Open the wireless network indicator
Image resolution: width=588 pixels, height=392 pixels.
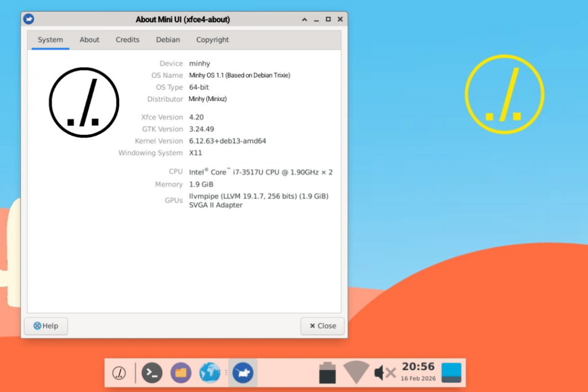(355, 373)
